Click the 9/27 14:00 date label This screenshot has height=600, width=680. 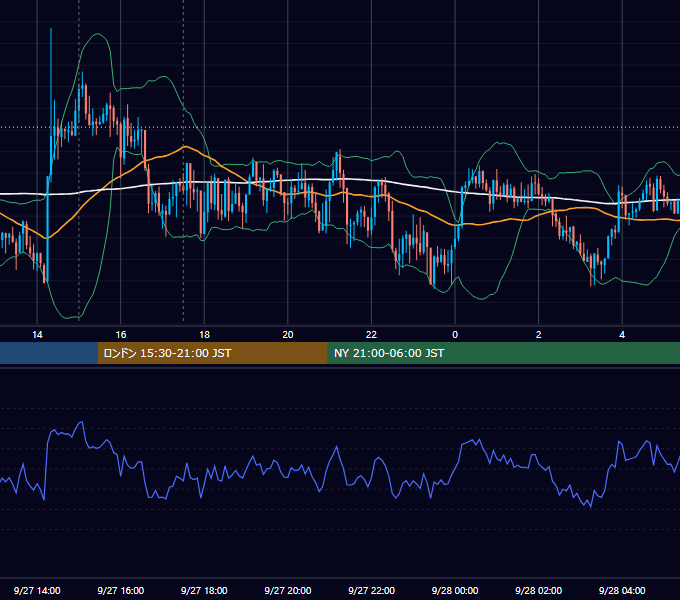click(x=37, y=590)
